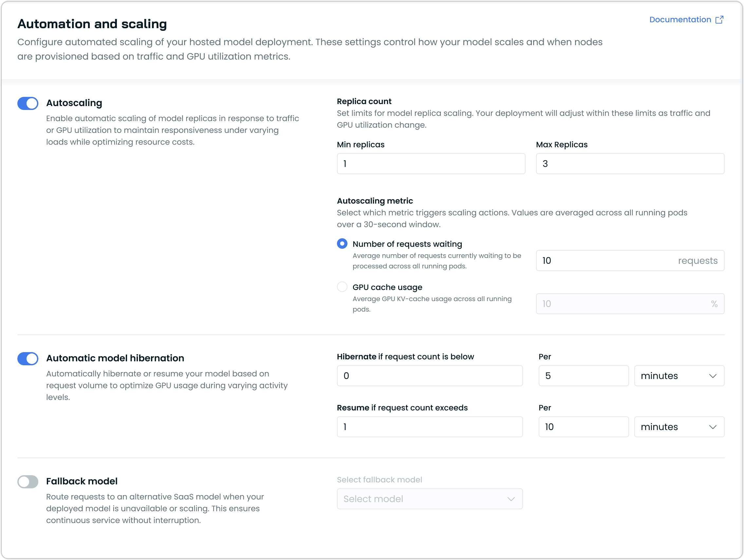The height and width of the screenshot is (560, 744).
Task: Click the external link icon beside Documentation
Action: 719,20
